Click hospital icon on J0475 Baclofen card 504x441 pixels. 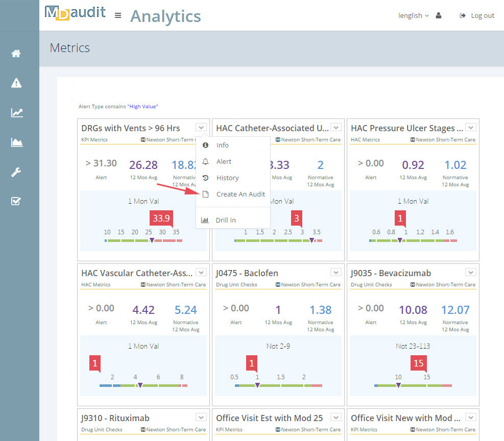tap(278, 285)
